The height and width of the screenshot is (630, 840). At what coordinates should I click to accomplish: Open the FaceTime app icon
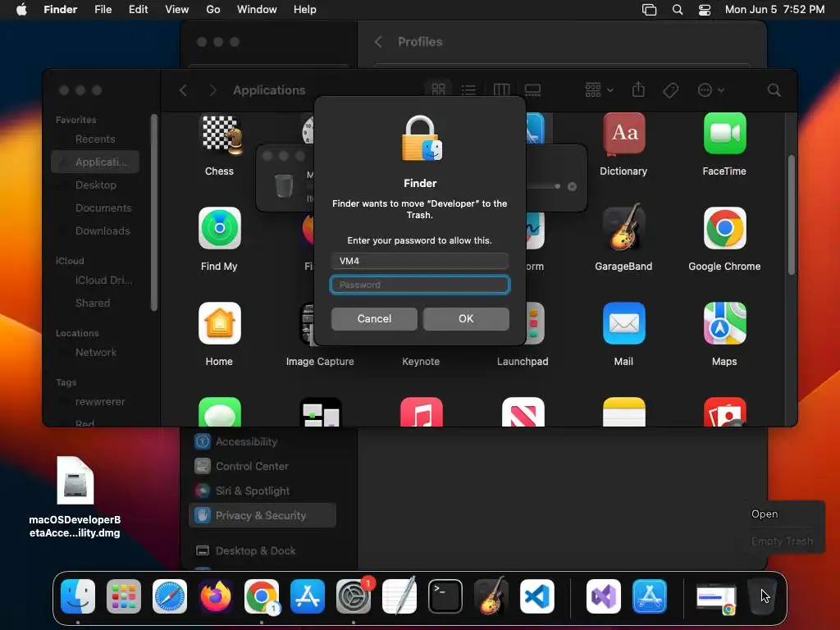(725, 134)
